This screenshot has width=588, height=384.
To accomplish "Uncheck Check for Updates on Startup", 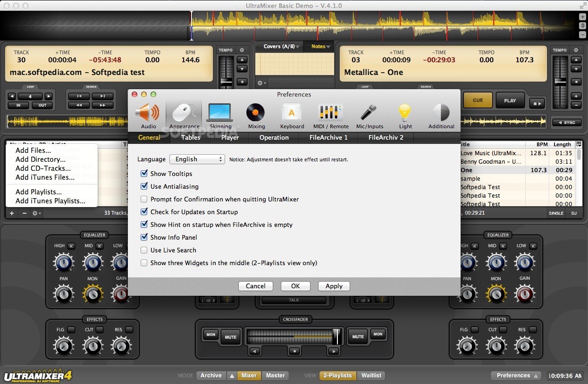I will [x=144, y=212].
